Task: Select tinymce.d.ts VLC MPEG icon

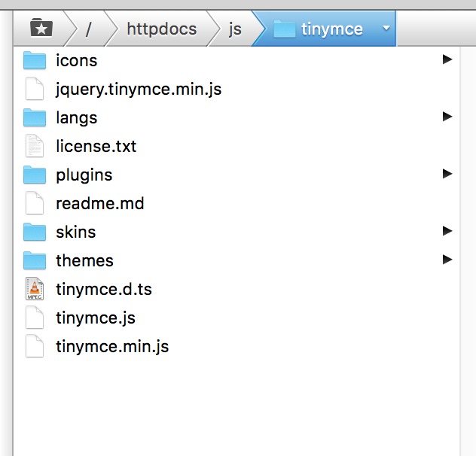Action: pos(35,288)
